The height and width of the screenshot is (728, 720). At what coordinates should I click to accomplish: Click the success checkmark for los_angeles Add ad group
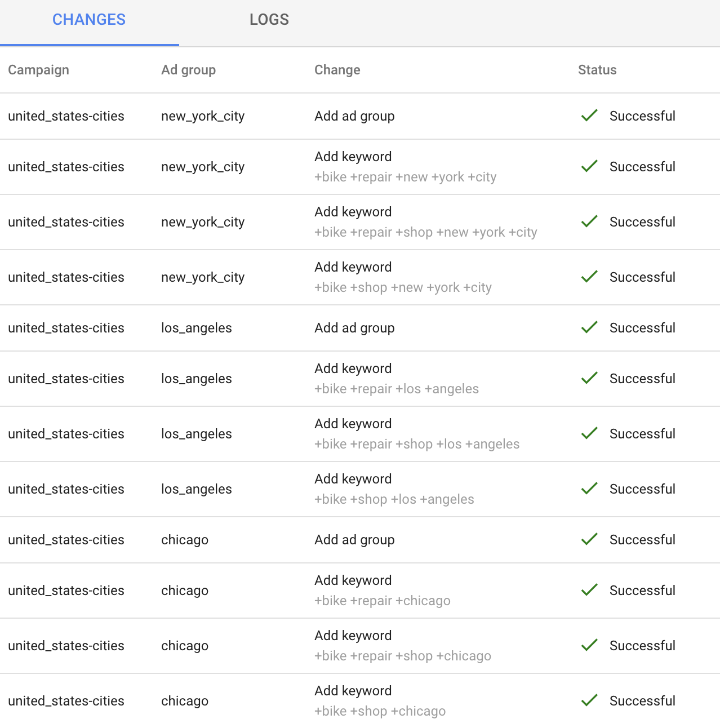(x=589, y=328)
